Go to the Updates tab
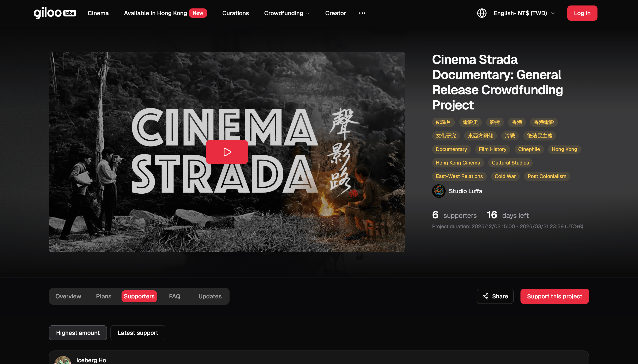This screenshot has width=638, height=364. coord(210,296)
